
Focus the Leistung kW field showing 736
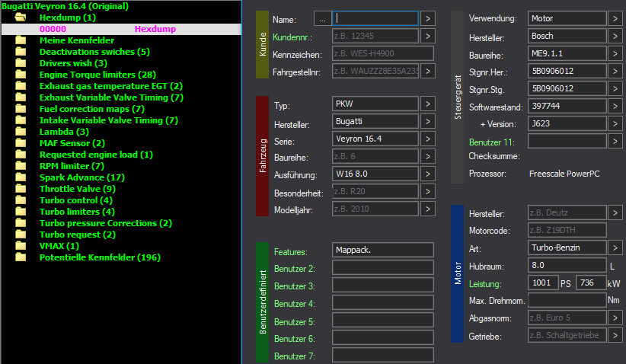591,283
